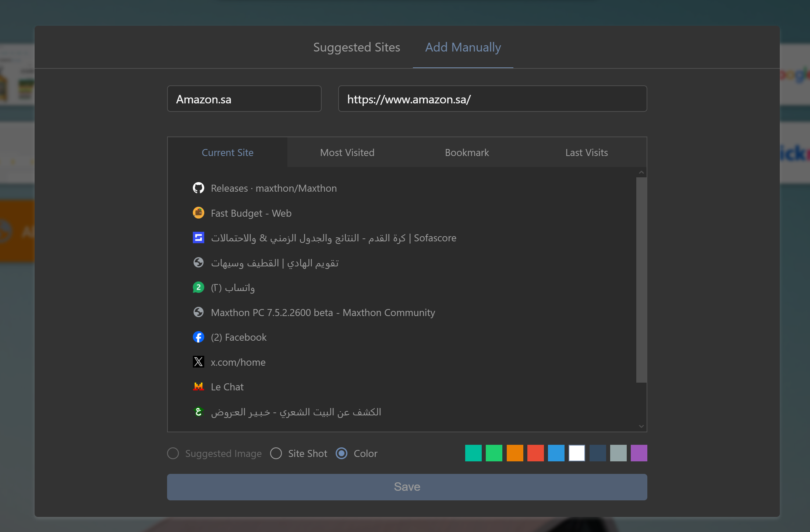Click the Facebook logo icon
Image resolution: width=810 pixels, height=532 pixels.
[x=198, y=337]
